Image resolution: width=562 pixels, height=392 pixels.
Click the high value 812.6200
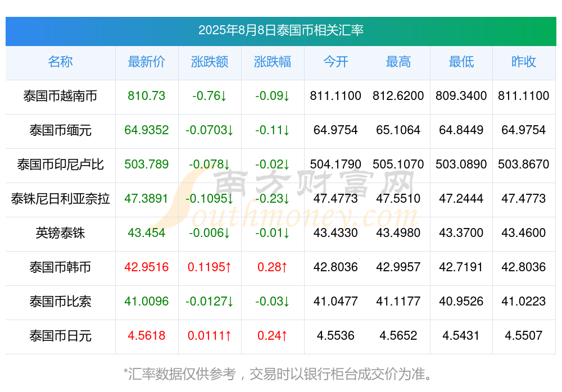398,95
